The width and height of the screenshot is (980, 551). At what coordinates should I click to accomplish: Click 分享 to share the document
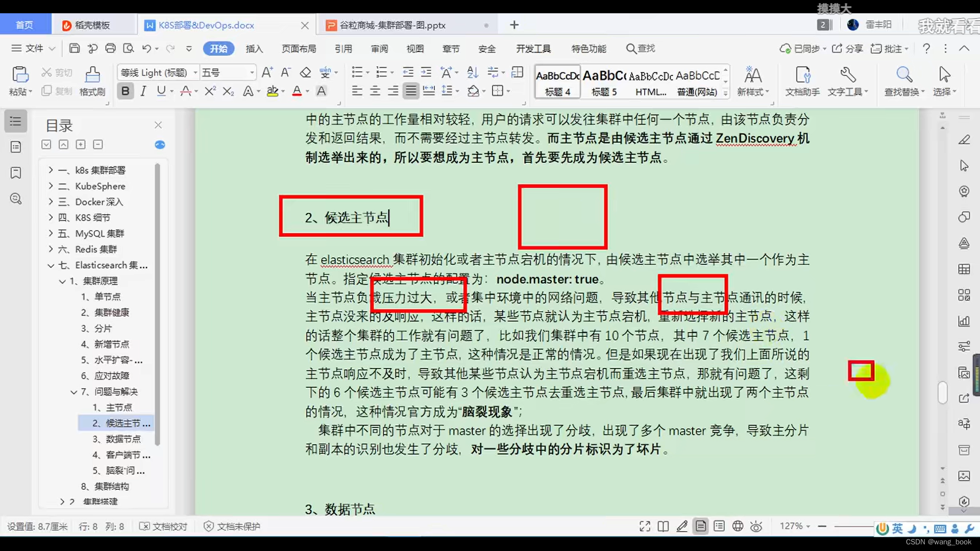[847, 48]
